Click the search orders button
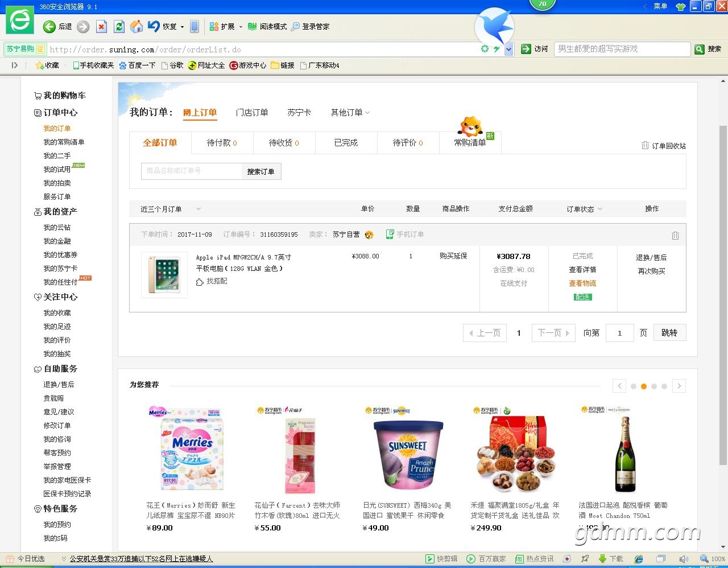 [x=261, y=171]
